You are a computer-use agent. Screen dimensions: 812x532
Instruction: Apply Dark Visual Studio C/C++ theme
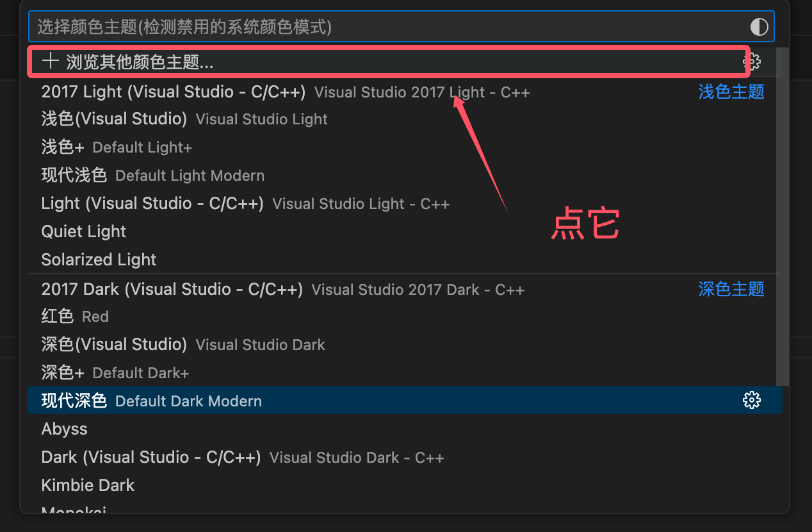click(x=151, y=458)
